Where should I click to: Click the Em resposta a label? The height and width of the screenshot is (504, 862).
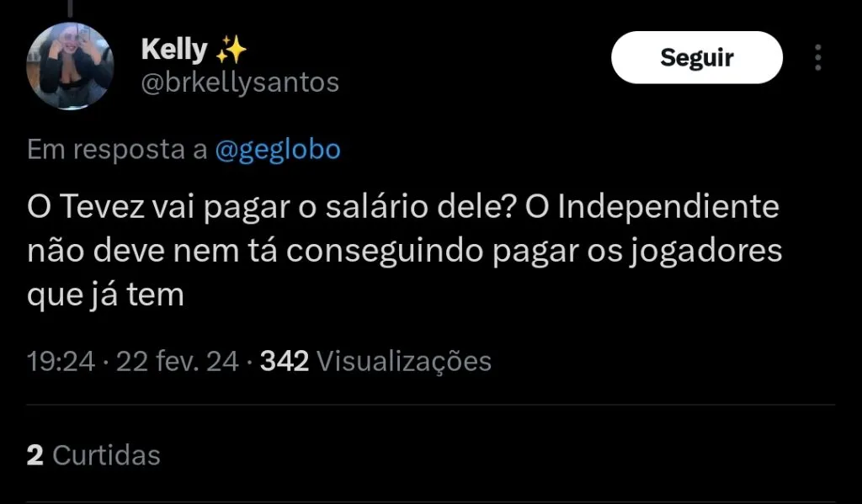click(117, 150)
